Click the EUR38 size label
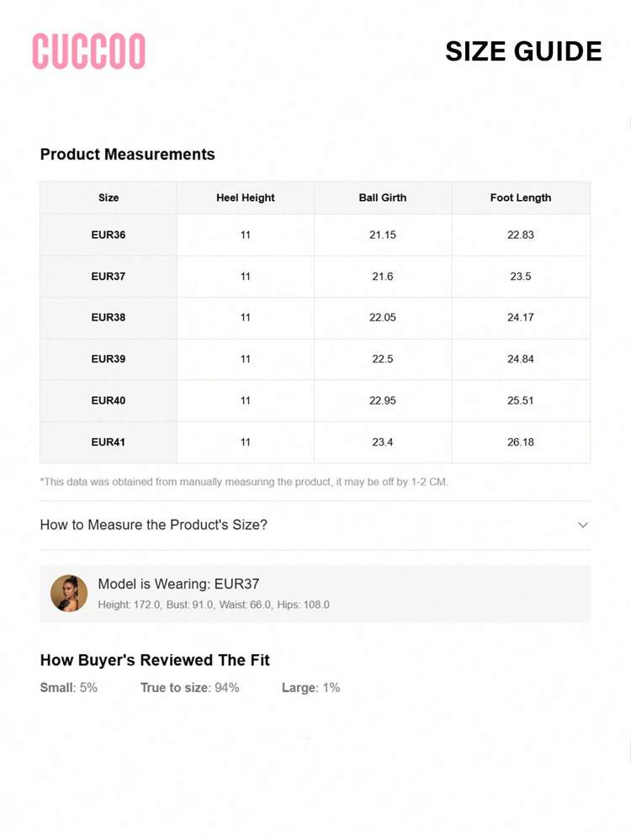 point(109,317)
